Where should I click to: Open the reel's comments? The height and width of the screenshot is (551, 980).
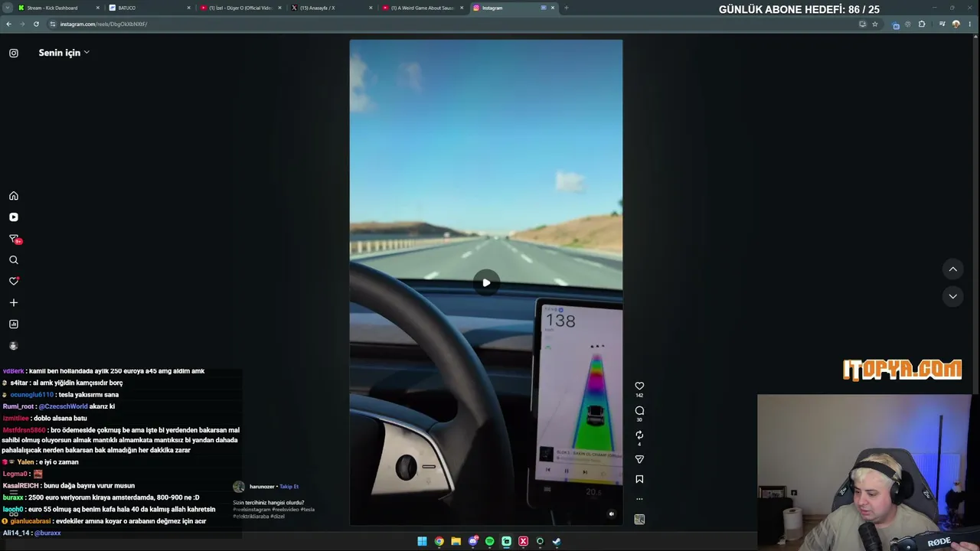click(639, 411)
